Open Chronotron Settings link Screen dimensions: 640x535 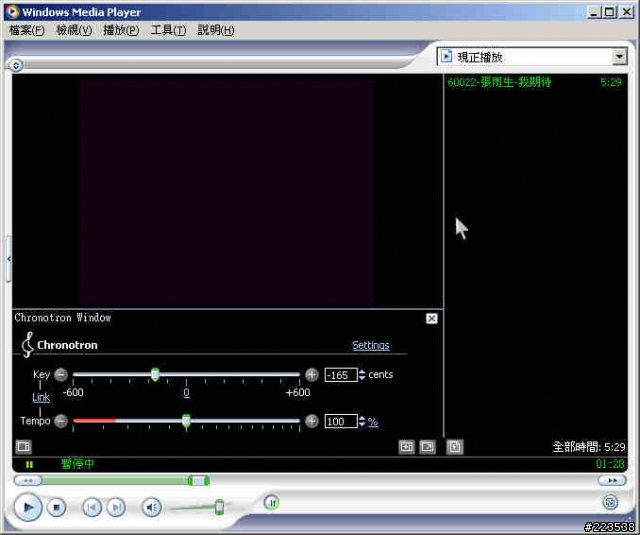pos(371,345)
